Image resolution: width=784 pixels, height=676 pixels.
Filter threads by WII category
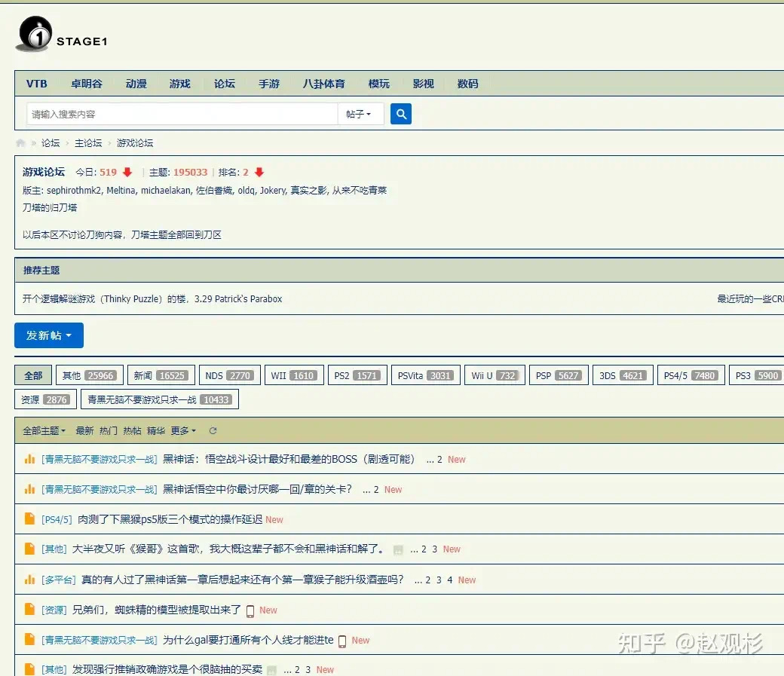pos(294,375)
